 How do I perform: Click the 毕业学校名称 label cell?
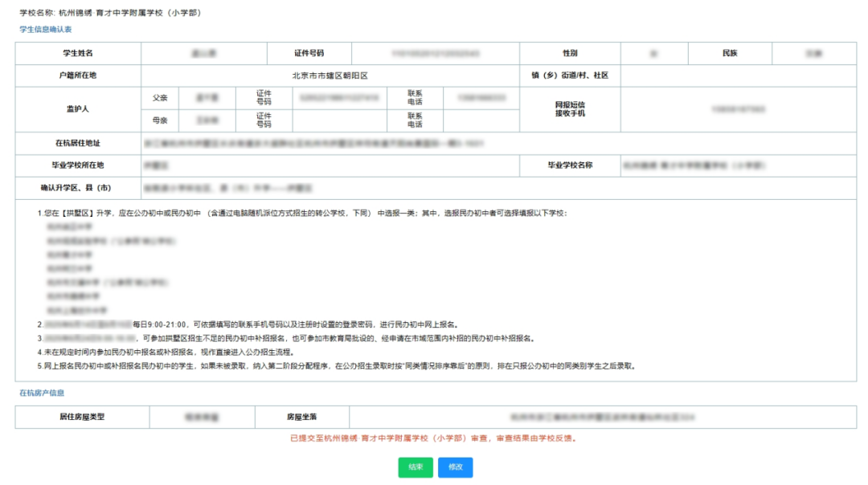click(570, 165)
